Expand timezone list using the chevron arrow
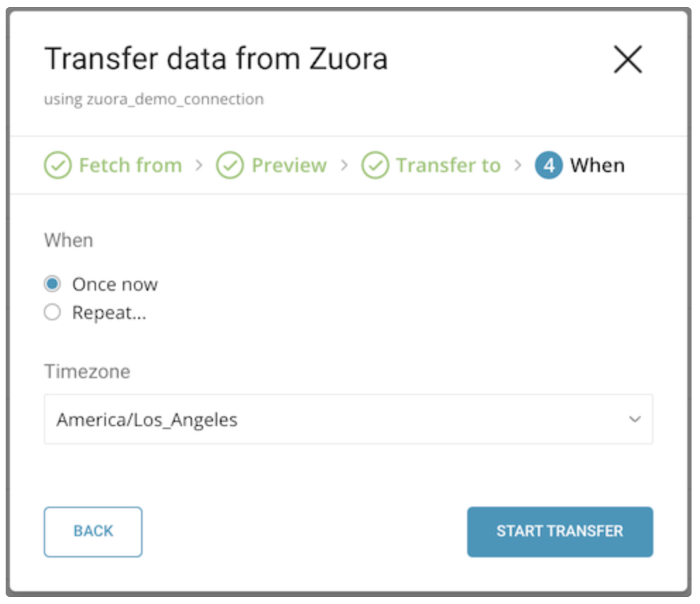 pyautogui.click(x=634, y=419)
